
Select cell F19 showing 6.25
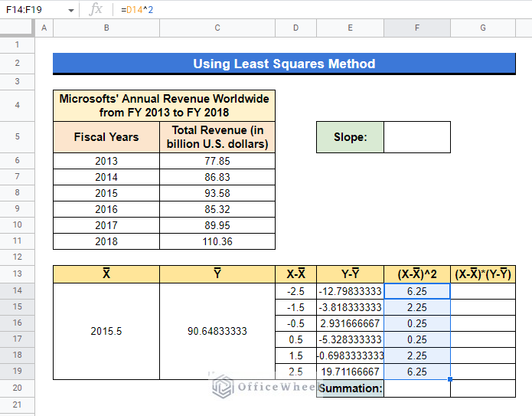coord(417,372)
